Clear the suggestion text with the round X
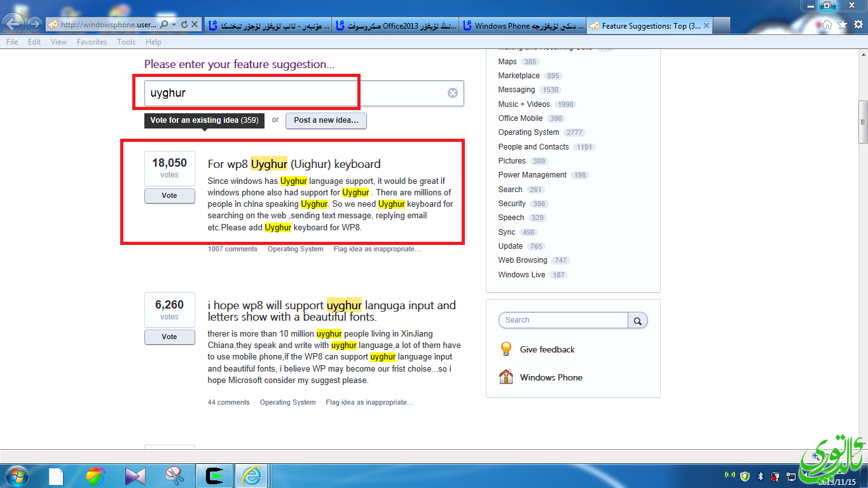Viewport: 868px width, 488px height. coord(453,93)
